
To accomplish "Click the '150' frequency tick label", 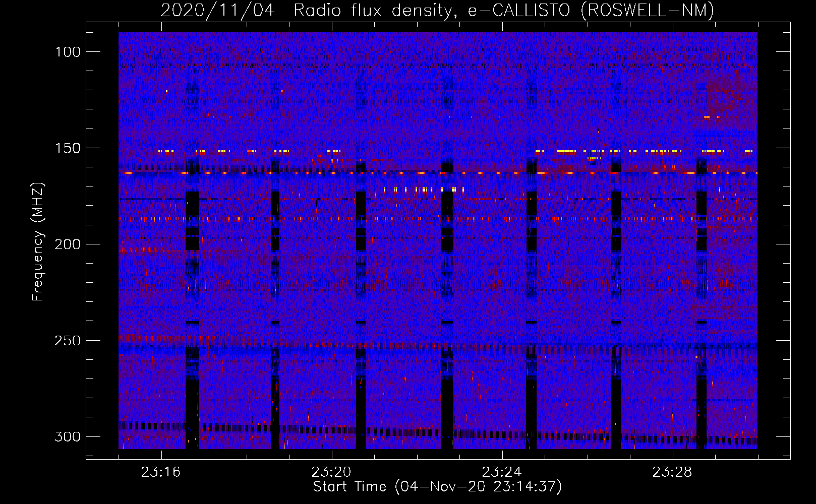I will pyautogui.click(x=68, y=148).
